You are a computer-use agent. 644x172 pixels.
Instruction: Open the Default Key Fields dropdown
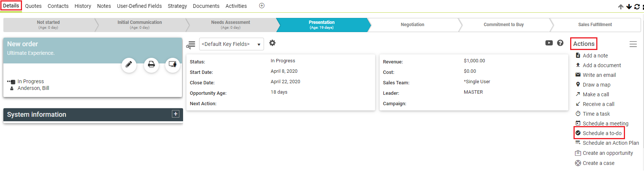tap(232, 44)
